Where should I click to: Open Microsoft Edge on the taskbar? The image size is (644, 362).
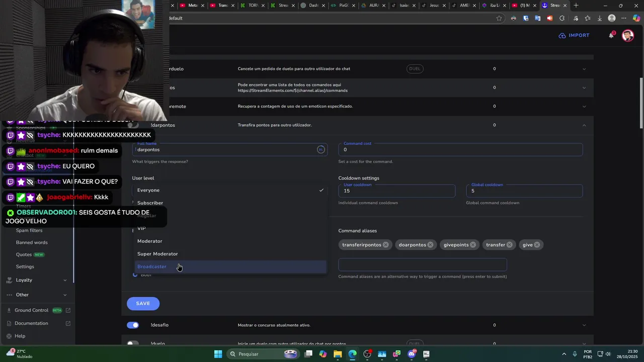352,354
